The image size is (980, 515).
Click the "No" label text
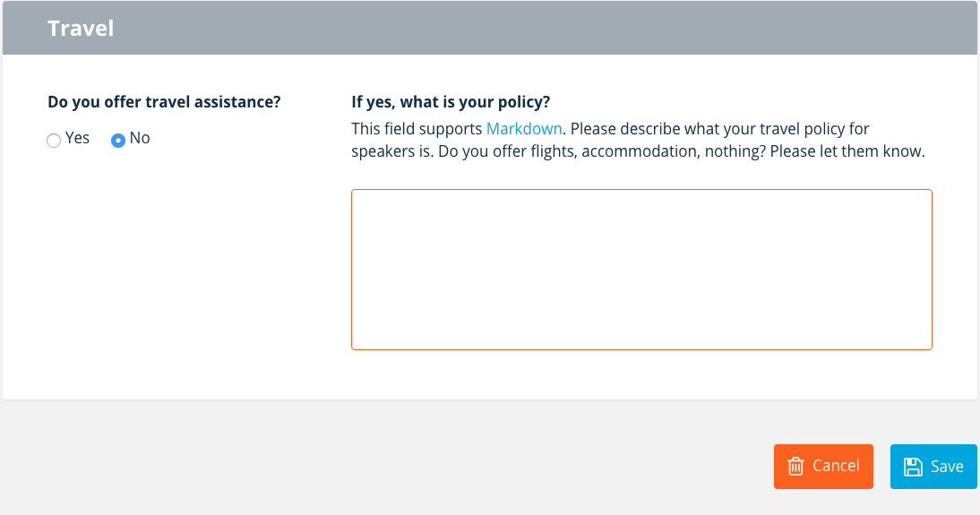click(140, 139)
